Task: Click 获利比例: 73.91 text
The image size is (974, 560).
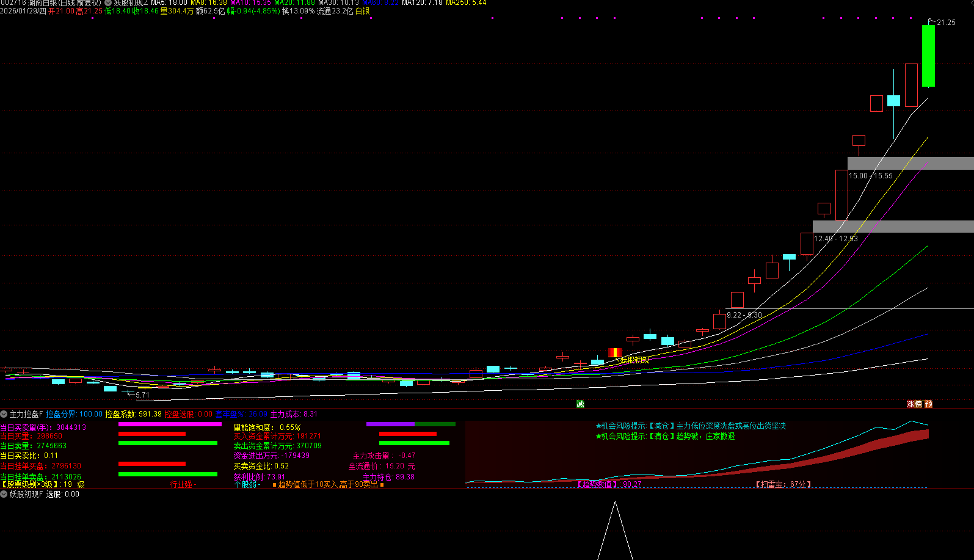Action: coord(260,477)
